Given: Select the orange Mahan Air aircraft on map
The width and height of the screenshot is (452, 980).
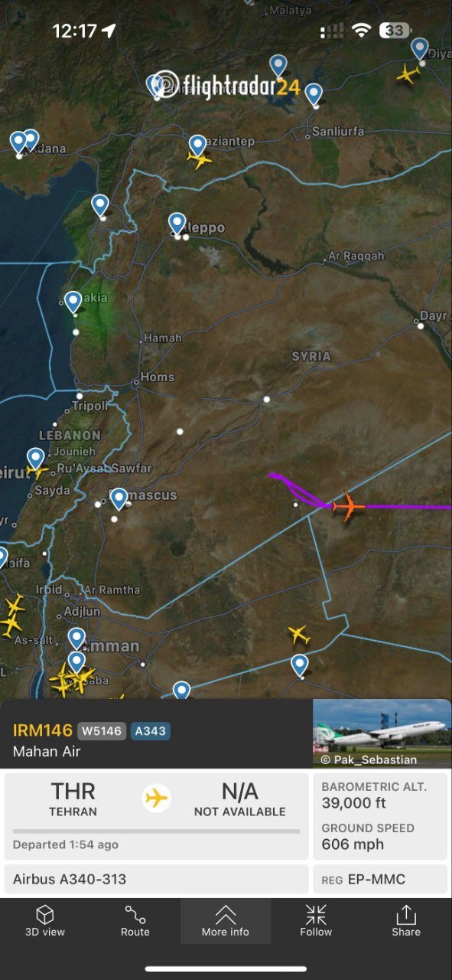Looking at the screenshot, I should (349, 505).
